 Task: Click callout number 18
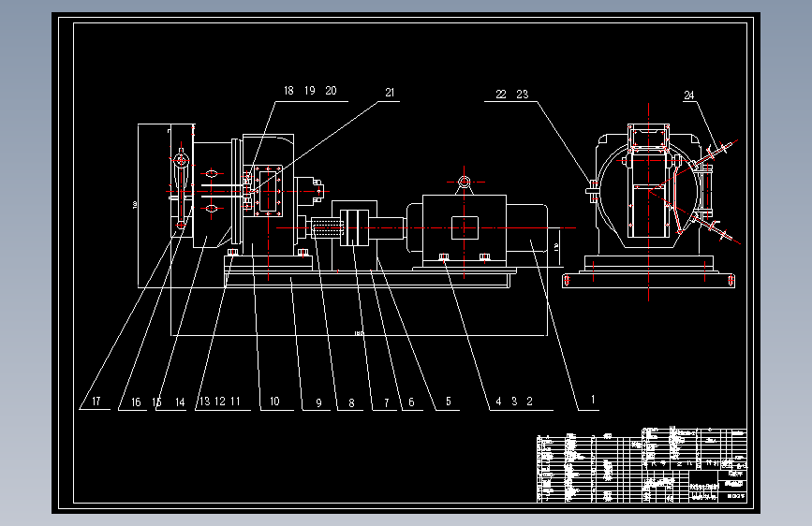[288, 91]
